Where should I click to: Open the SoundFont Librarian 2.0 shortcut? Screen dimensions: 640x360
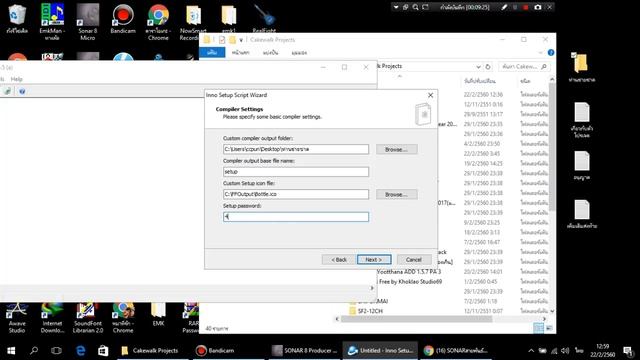[88, 318]
